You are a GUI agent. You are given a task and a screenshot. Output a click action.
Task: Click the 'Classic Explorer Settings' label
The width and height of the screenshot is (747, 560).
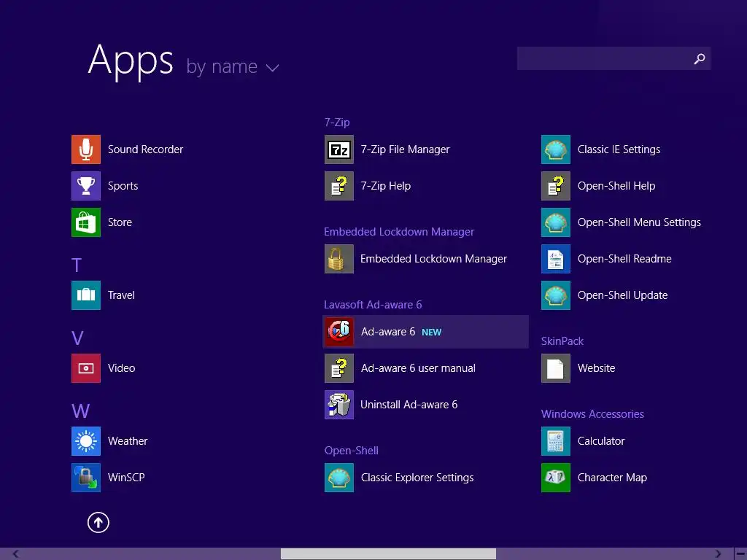click(x=417, y=478)
